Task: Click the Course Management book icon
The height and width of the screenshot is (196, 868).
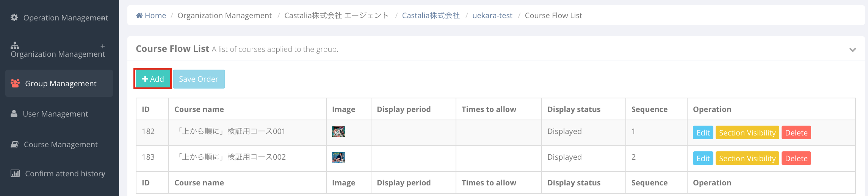Action: (14, 144)
